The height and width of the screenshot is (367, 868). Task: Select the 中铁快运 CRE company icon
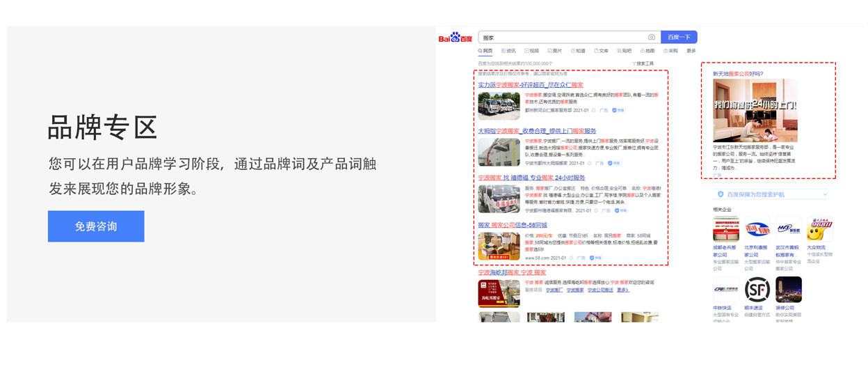[x=725, y=289]
